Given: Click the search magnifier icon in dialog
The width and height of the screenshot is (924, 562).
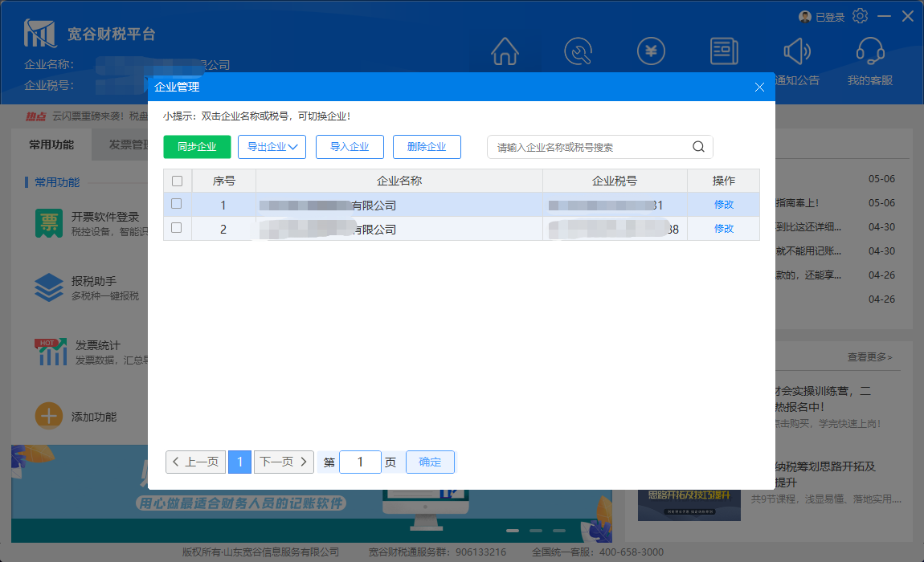Looking at the screenshot, I should 698,147.
